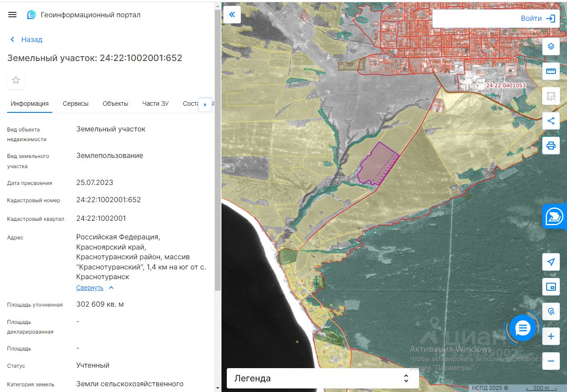Toggle the overview mini-map tool

551,287
